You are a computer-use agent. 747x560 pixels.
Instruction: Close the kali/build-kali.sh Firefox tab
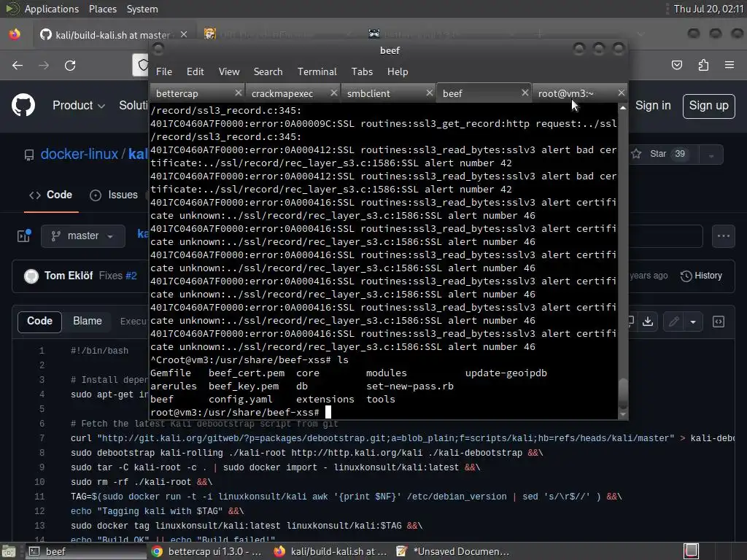coord(184,34)
